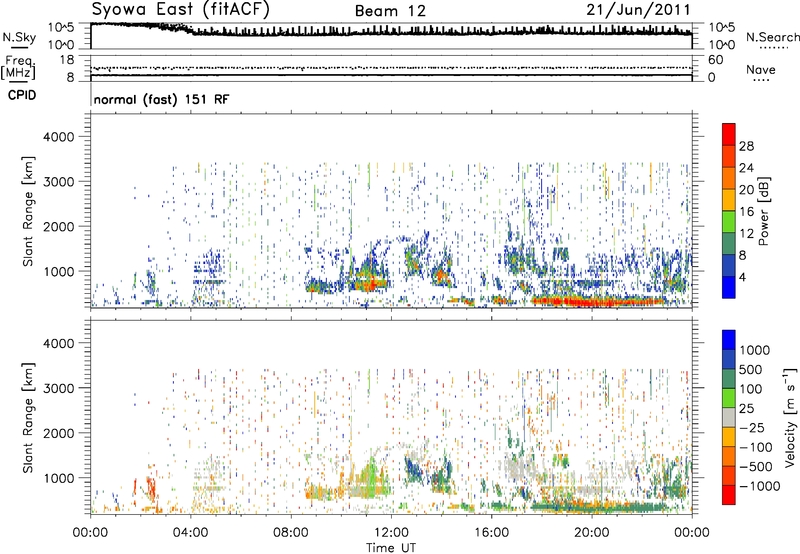Screen dimensions: 800x554
Task: Click the '25' tick on Velocity colorbar
Action: [747, 408]
